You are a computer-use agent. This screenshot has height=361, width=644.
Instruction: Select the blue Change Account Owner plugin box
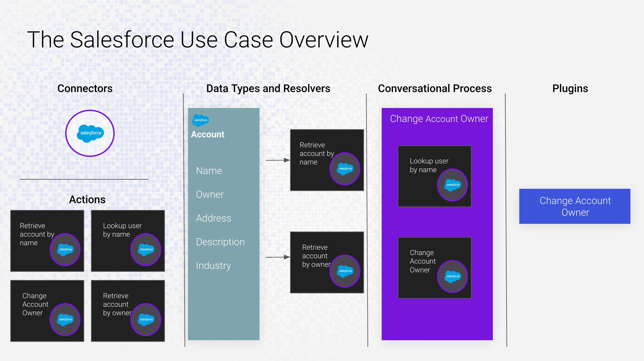point(575,206)
